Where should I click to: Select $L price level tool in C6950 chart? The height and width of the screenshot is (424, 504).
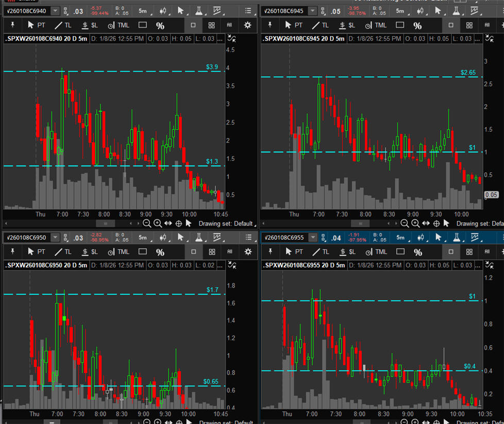coord(90,251)
